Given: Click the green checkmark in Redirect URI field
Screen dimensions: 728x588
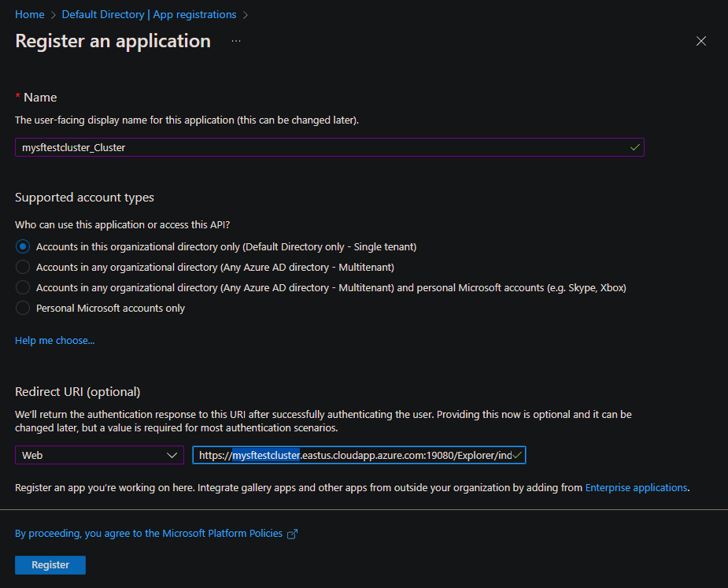Looking at the screenshot, I should [x=518, y=455].
